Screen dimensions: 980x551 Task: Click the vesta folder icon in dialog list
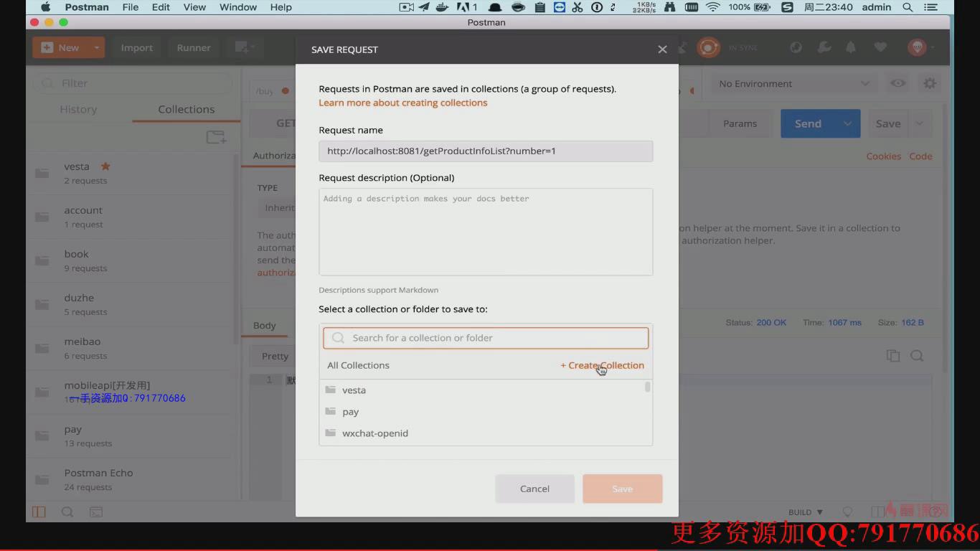pyautogui.click(x=331, y=390)
